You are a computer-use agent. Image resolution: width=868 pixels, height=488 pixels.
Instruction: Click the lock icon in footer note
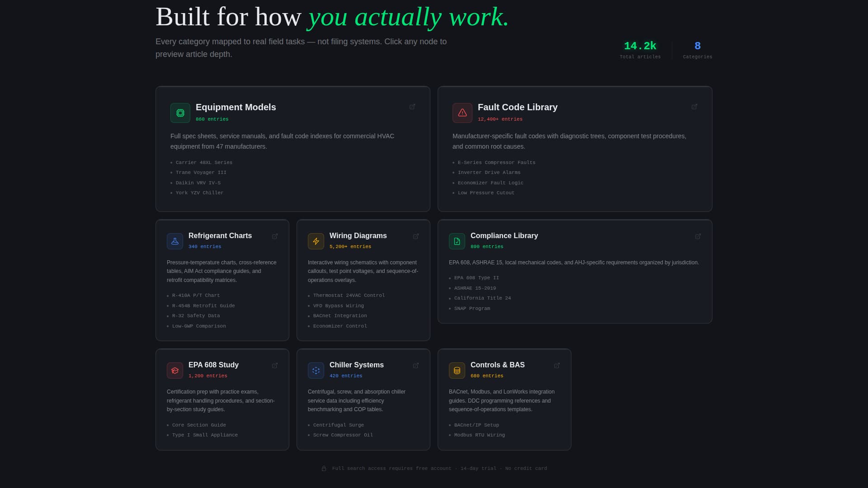324,469
